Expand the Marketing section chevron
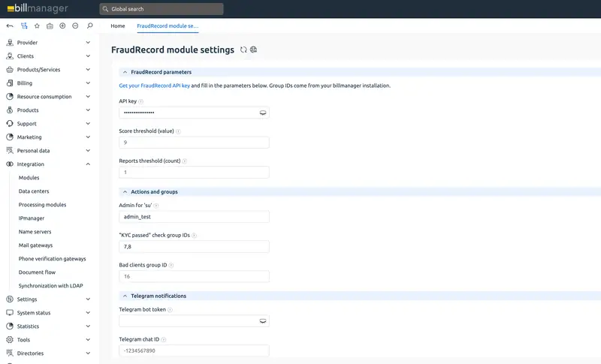The width and height of the screenshot is (601, 364). point(88,137)
